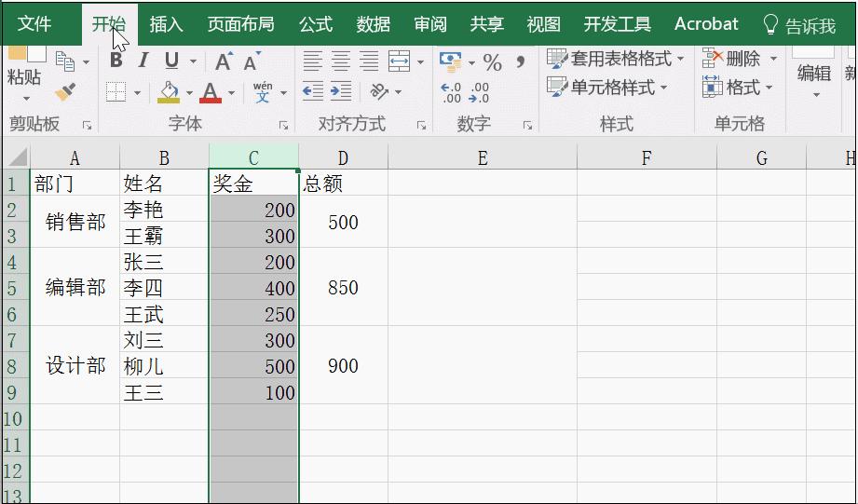858x504 pixels.
Task: Click the Merge and Center icon
Action: (x=399, y=61)
